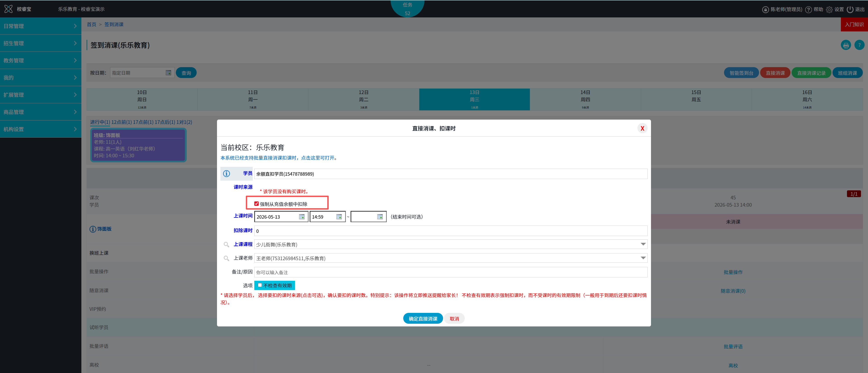Click the 任务 52 badge
Image resolution: width=868 pixels, height=373 pixels.
coord(407,9)
